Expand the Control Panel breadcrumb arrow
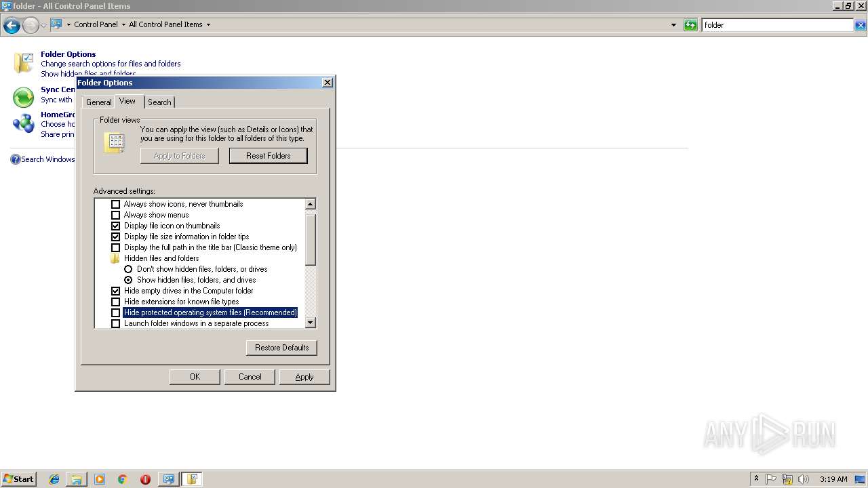 123,24
